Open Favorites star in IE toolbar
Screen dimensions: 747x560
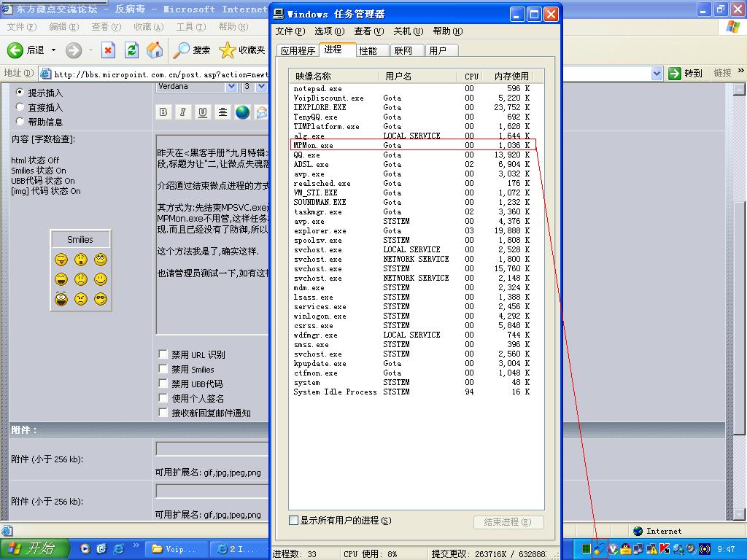tap(228, 50)
